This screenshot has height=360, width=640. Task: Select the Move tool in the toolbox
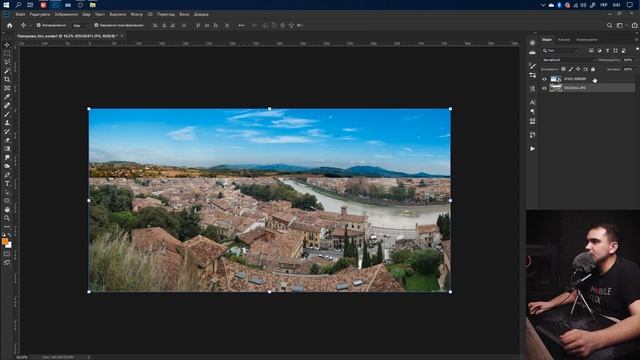[x=7, y=44]
